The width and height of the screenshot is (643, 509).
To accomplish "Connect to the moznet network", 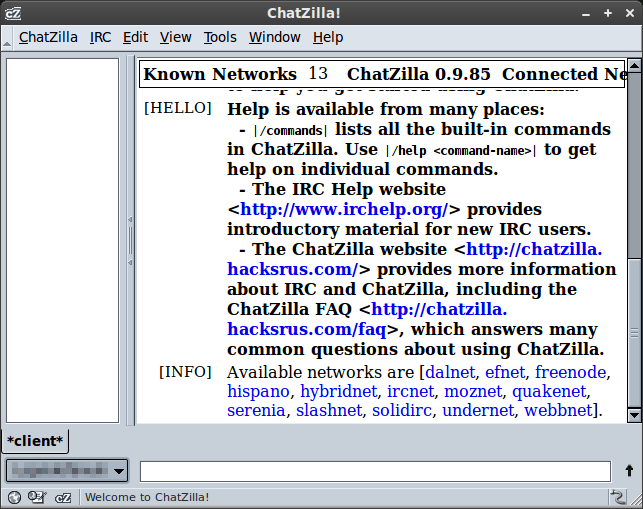I will pyautogui.click(x=473, y=391).
